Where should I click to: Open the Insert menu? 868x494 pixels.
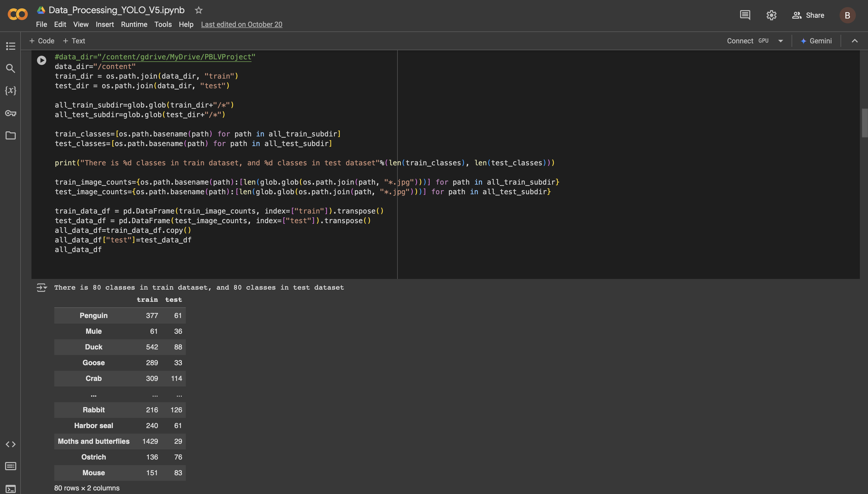(x=105, y=24)
